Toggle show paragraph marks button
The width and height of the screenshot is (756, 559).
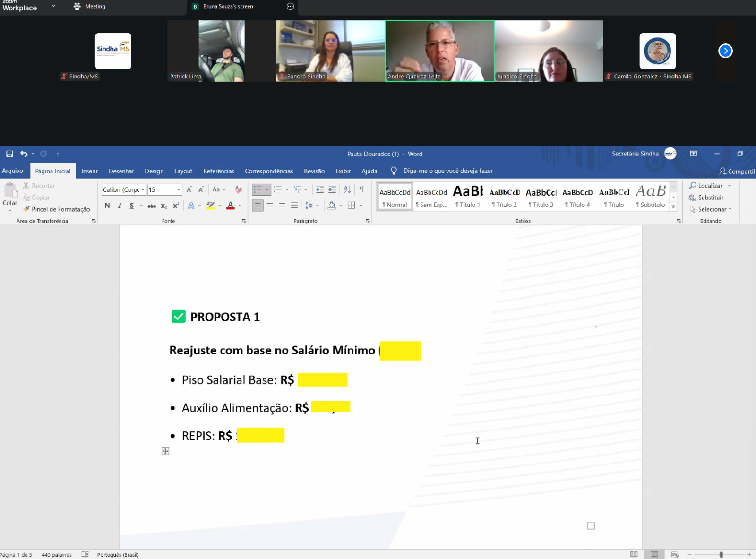361,189
